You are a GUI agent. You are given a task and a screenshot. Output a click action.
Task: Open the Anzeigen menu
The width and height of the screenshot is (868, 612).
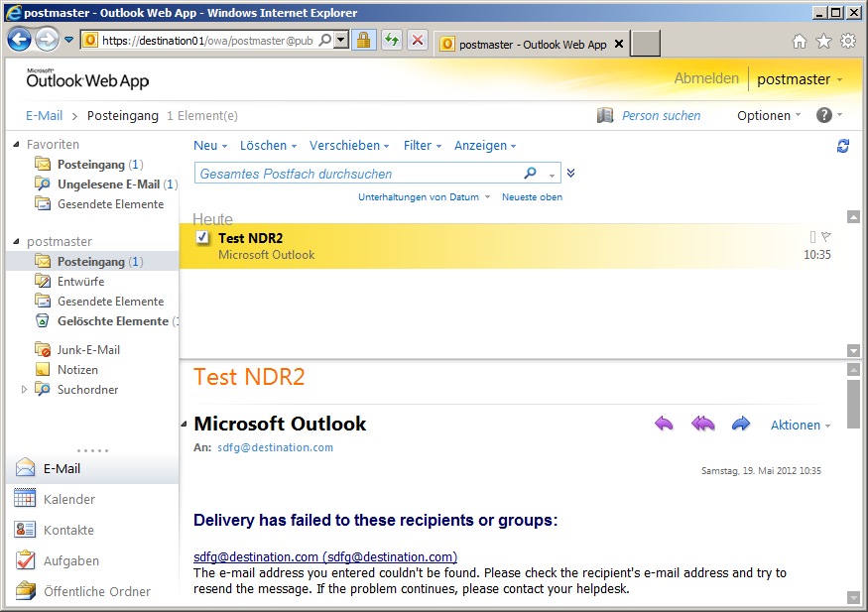485,146
